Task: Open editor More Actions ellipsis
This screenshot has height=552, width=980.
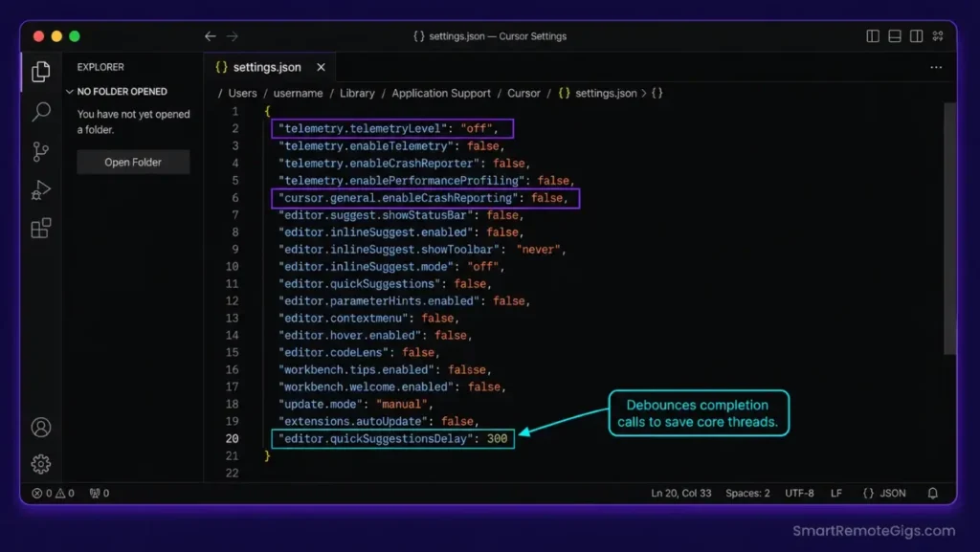Action: [936, 67]
